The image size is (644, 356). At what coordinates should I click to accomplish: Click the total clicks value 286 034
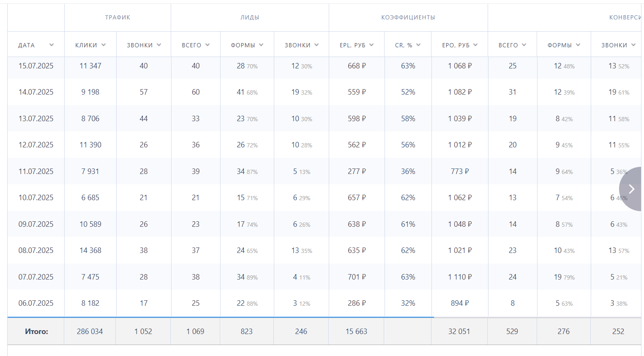click(90, 332)
